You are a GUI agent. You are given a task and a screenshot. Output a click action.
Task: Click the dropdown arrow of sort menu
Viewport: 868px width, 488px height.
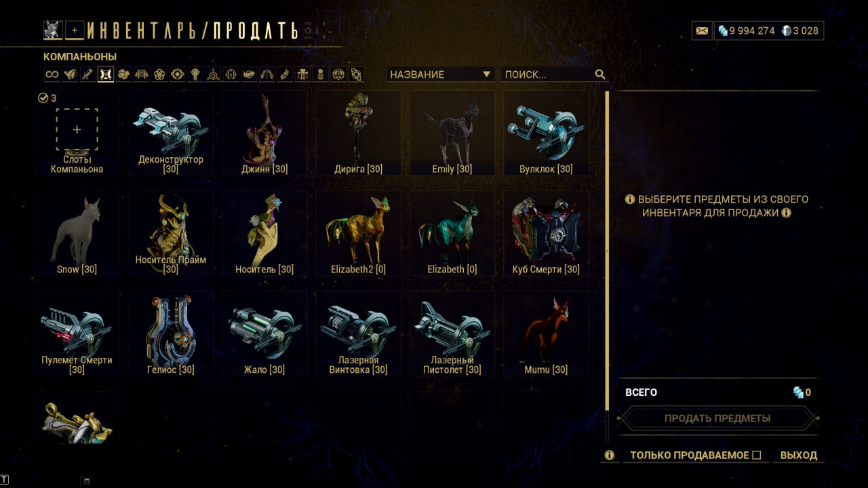click(x=486, y=75)
